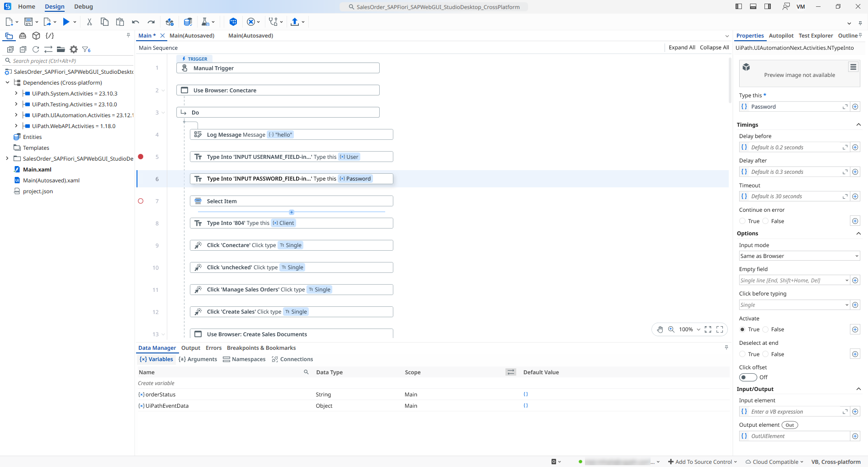Click the Run workflow play icon
This screenshot has height=467, width=868.
(66, 22)
